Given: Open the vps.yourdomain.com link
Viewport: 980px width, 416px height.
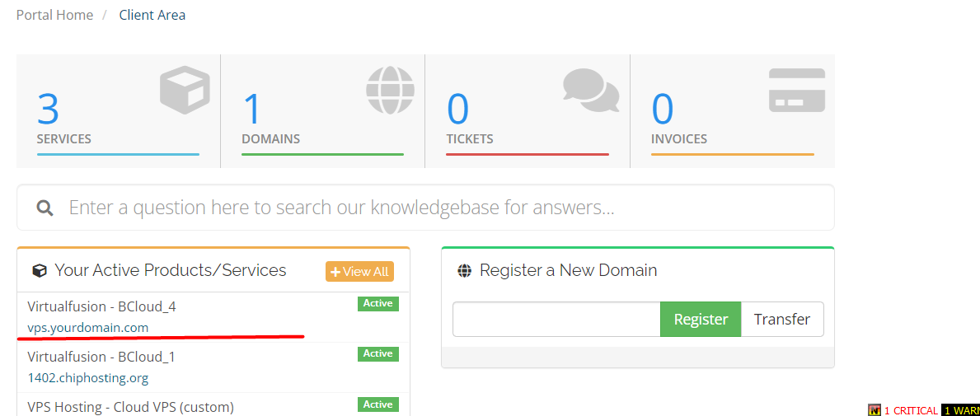Looking at the screenshot, I should pyautogui.click(x=87, y=327).
